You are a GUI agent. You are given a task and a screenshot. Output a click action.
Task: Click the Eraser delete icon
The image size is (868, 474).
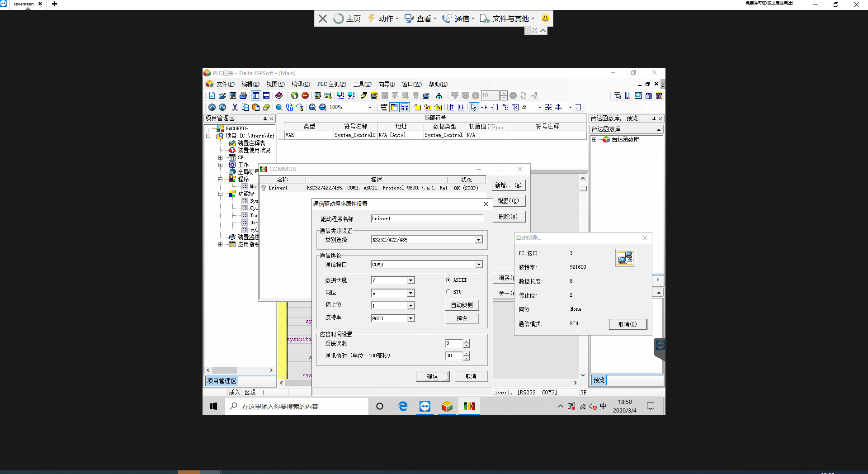click(x=266, y=107)
